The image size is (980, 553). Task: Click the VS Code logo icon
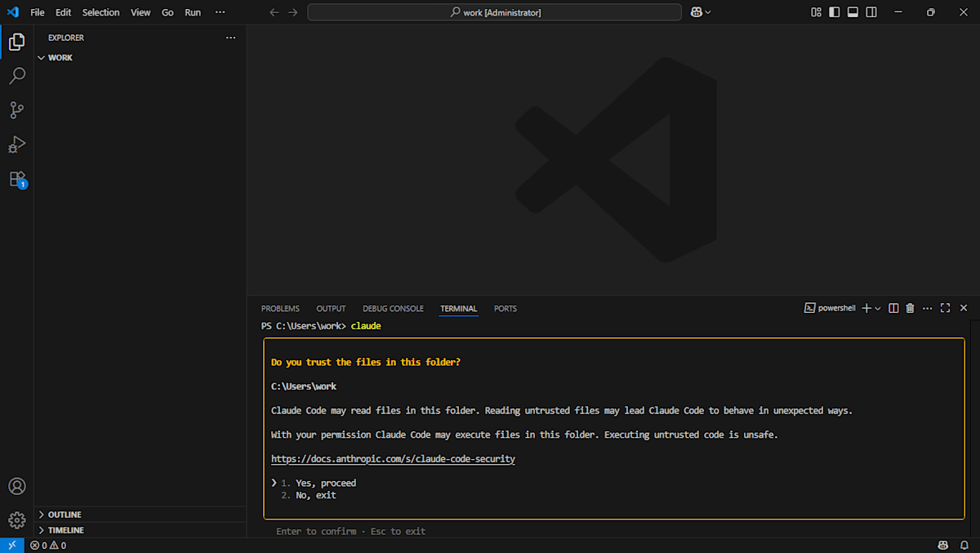12,12
